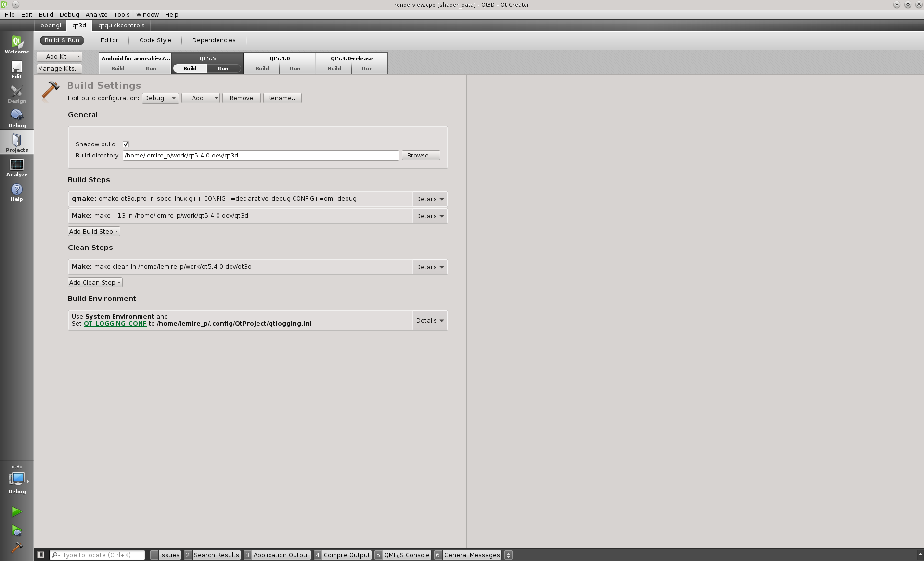Click the Rename... button
Image resolution: width=924 pixels, height=561 pixels.
coord(282,98)
